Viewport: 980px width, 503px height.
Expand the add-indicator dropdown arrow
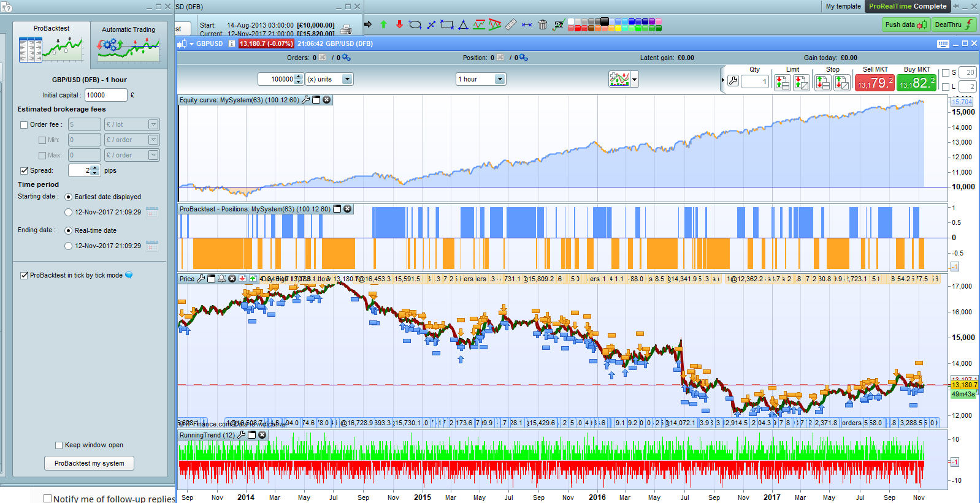(634, 79)
